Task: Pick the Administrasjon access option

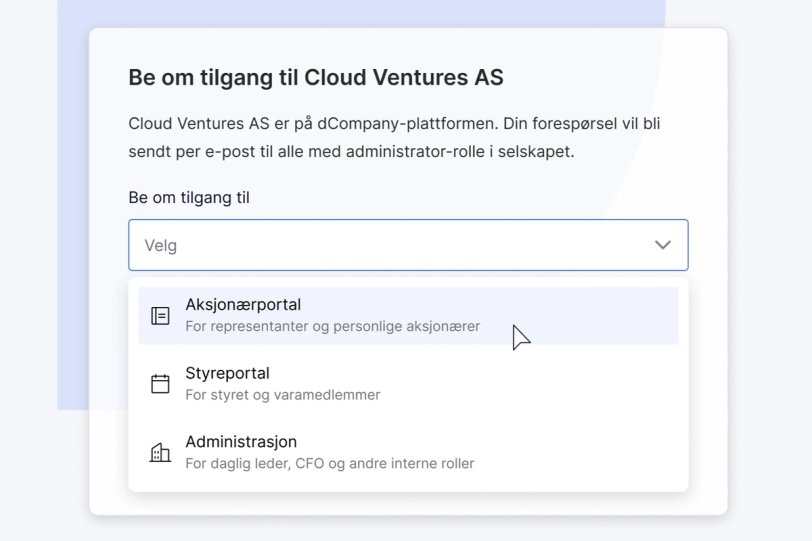Action: coord(408,452)
